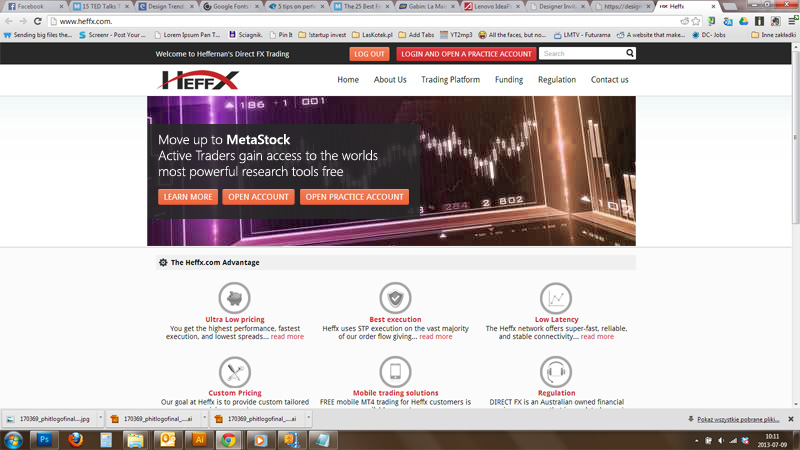
Task: Click the Custom Pricing heading link
Action: coord(235,393)
